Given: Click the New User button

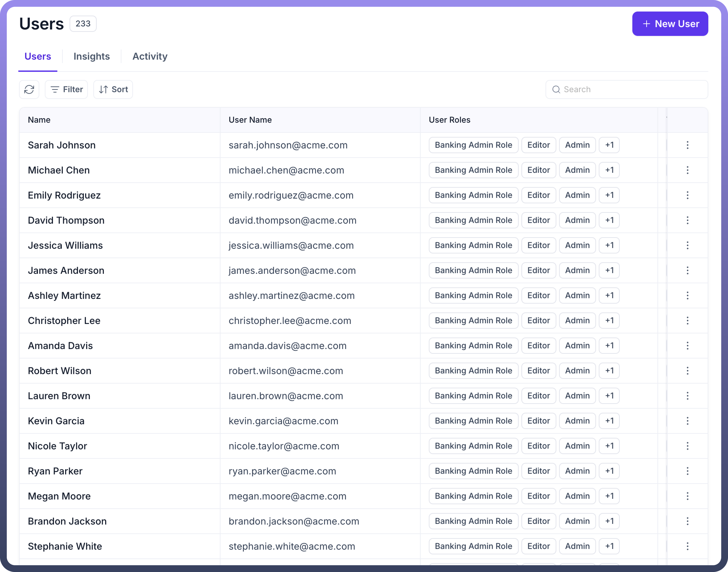Looking at the screenshot, I should point(670,24).
